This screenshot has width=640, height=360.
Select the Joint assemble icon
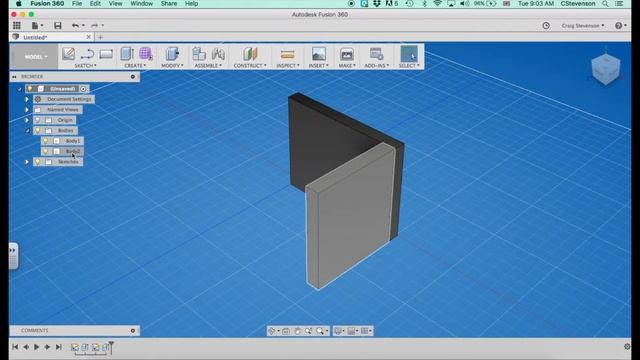tap(218, 54)
